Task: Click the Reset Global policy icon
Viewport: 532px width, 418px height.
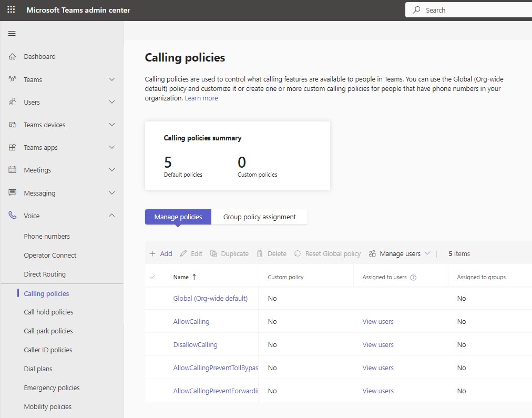Action: pos(298,254)
